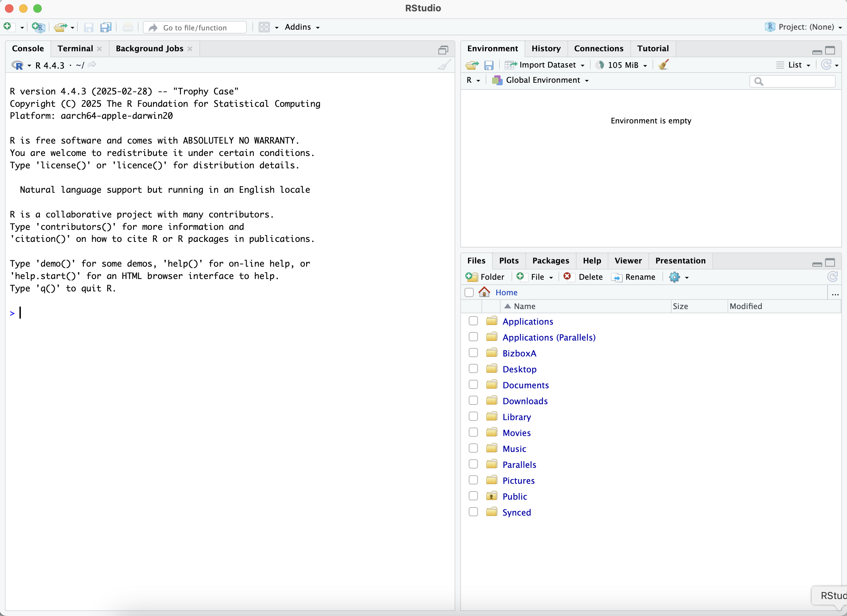
Task: Click New Folder icon in Files
Action: (471, 277)
